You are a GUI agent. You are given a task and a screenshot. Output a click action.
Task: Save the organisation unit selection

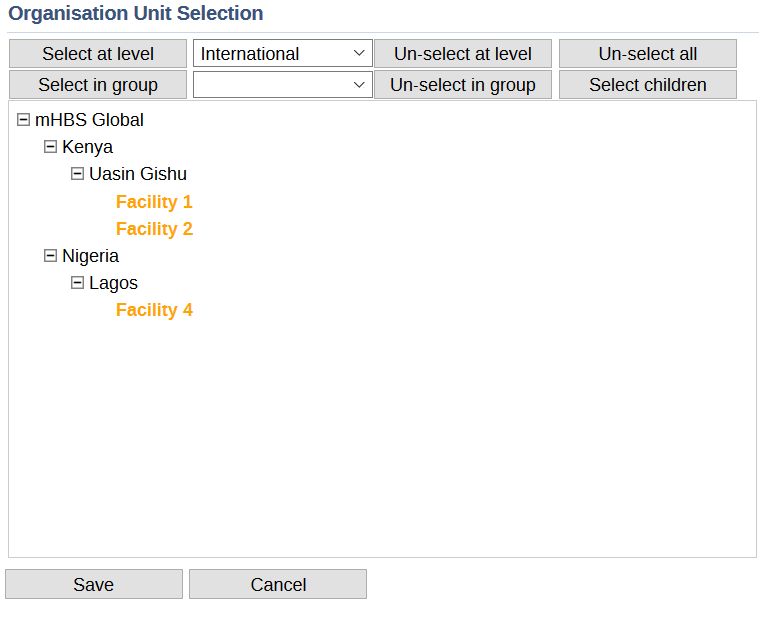94,585
